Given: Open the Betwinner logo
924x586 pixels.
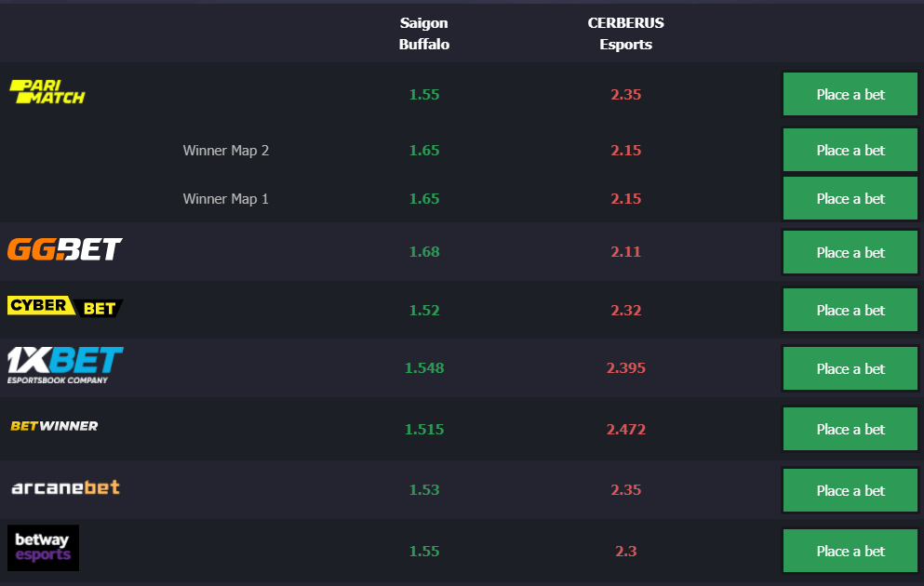Looking at the screenshot, I should pyautogui.click(x=54, y=426).
